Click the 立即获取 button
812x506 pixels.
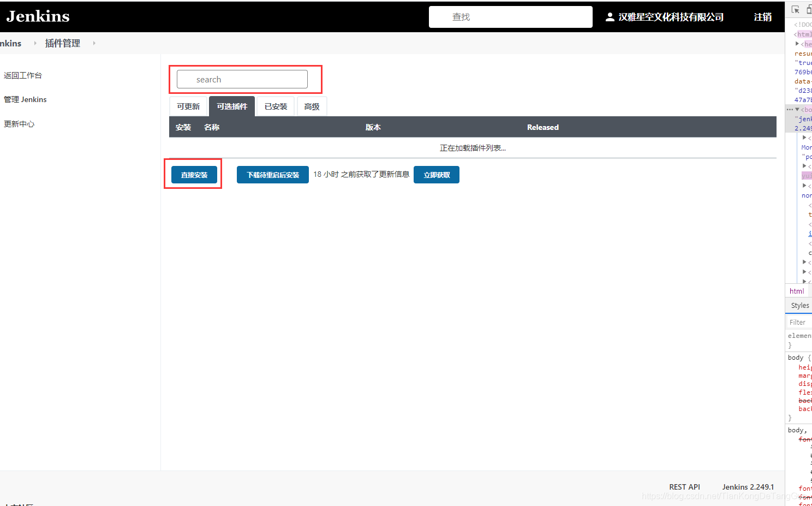point(437,175)
